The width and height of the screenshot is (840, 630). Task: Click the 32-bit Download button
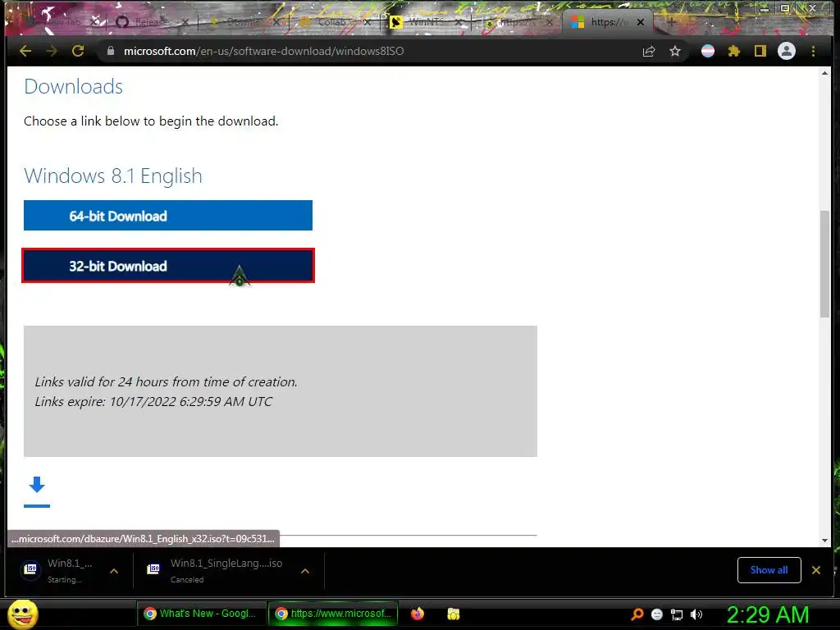(x=167, y=266)
